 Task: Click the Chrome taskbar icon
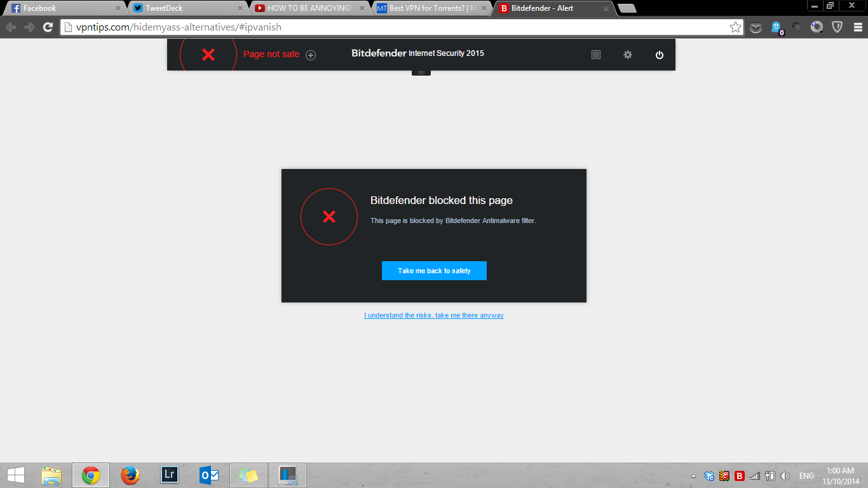pos(91,475)
